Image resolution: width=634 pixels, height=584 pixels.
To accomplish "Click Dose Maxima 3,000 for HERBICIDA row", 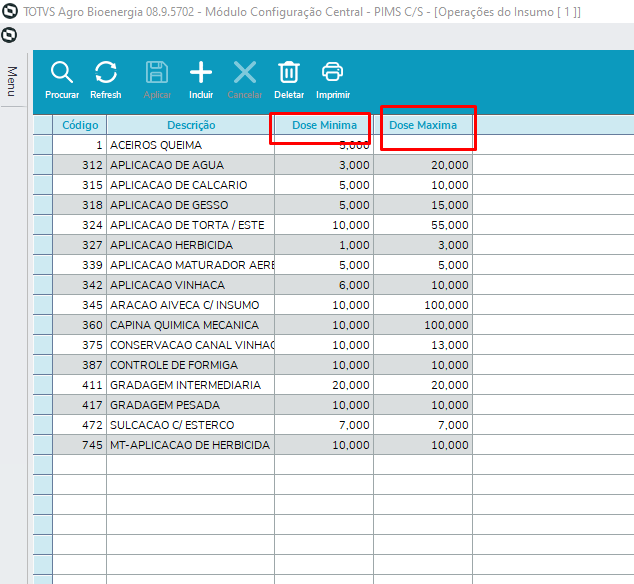I will point(423,245).
